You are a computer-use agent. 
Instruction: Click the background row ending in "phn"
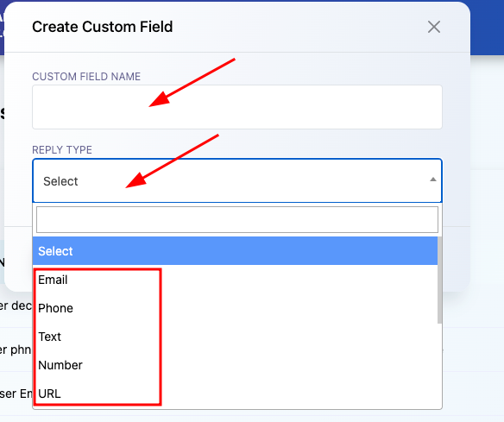click(x=16, y=350)
